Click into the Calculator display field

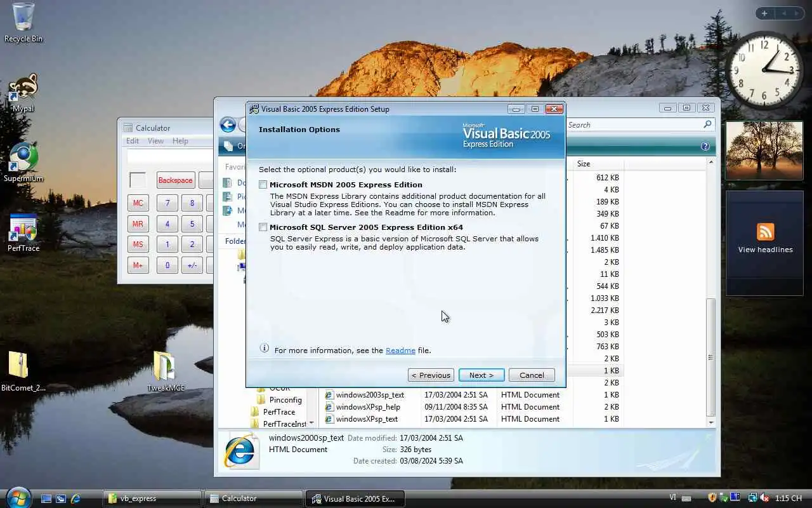pyautogui.click(x=170, y=156)
